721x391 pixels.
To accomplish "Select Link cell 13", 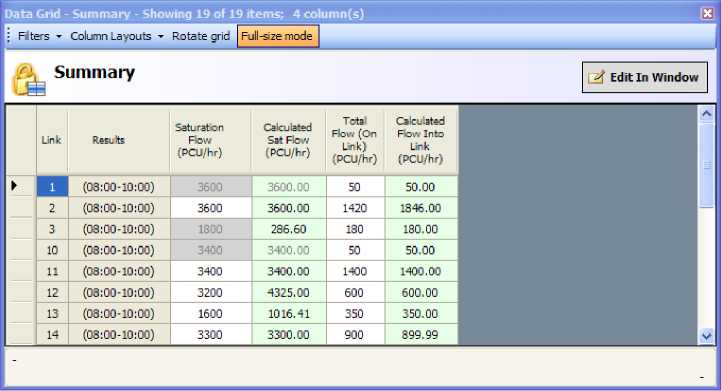I will (x=52, y=314).
